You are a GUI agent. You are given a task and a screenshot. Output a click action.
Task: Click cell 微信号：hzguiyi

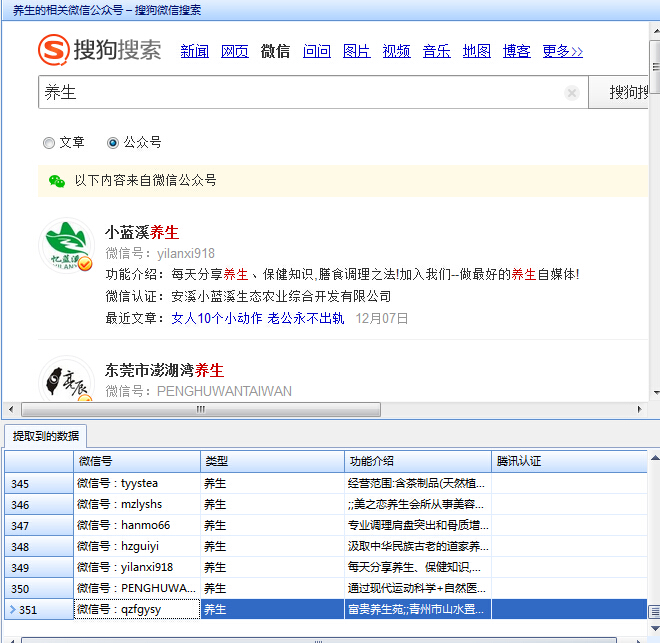pyautogui.click(x=137, y=546)
